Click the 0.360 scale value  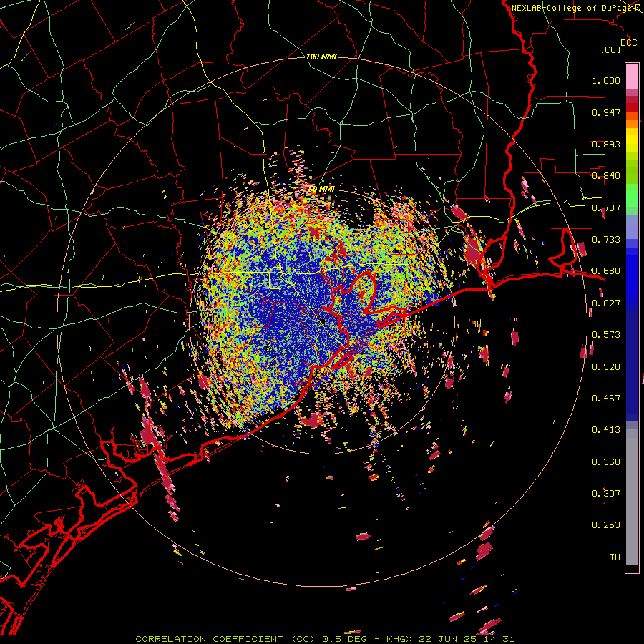tap(606, 462)
